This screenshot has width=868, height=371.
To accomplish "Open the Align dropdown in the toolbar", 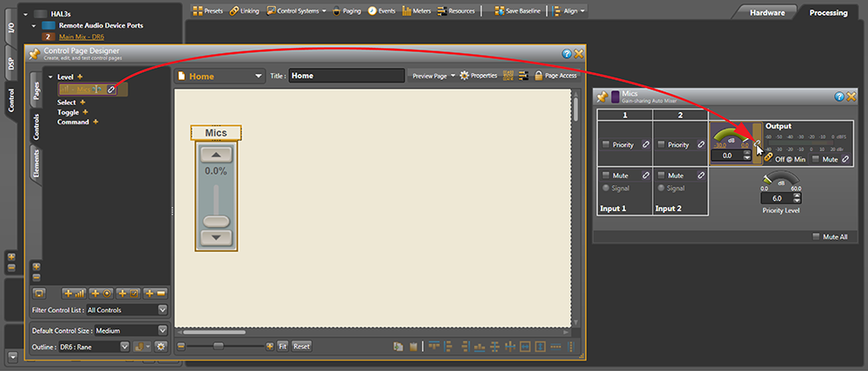I will [569, 10].
